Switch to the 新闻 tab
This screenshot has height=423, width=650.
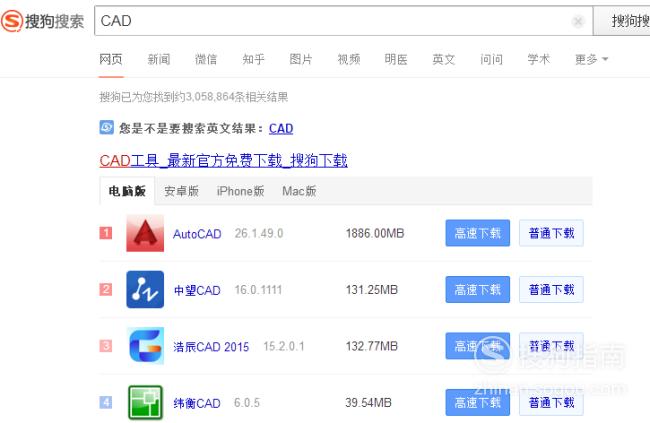pos(159,59)
